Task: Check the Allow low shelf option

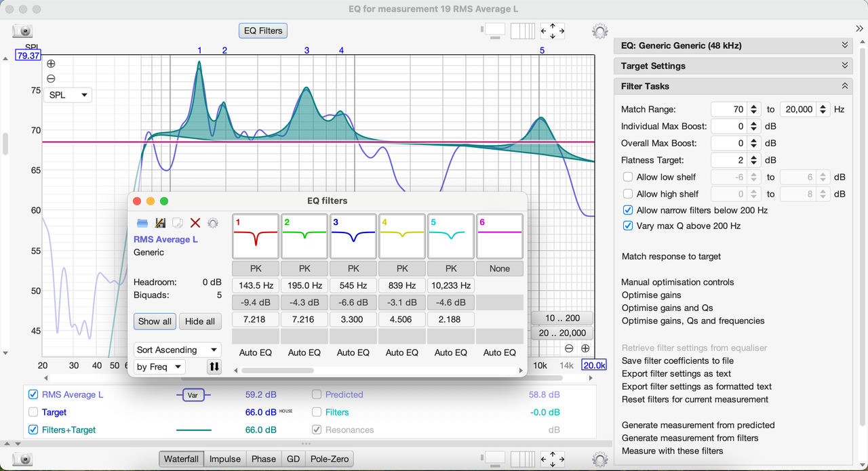Action: tap(628, 177)
